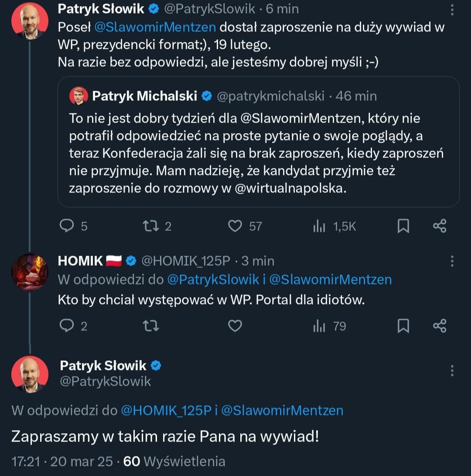Open HOMIK's profile avatar
Viewport: 471px width, 476px height.
pos(30,272)
